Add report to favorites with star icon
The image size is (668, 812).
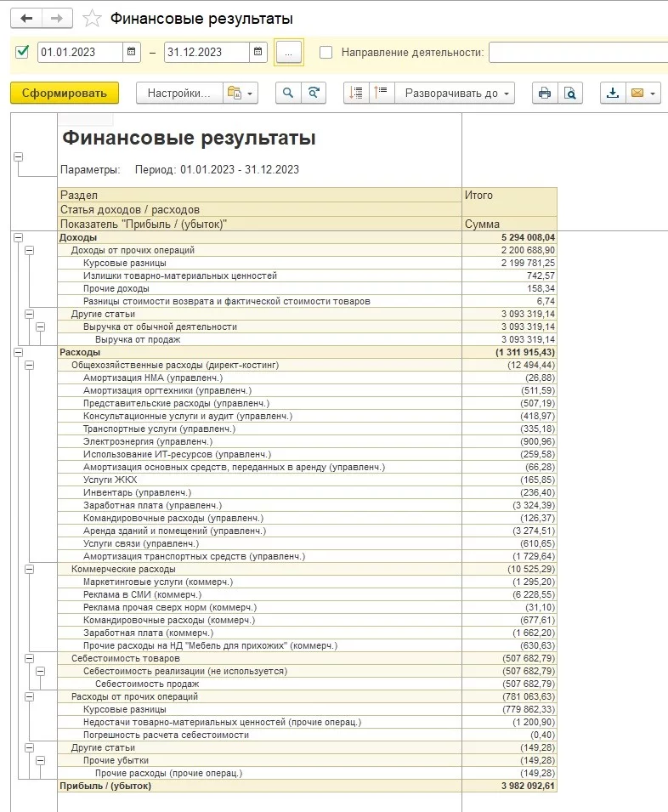pos(92,19)
